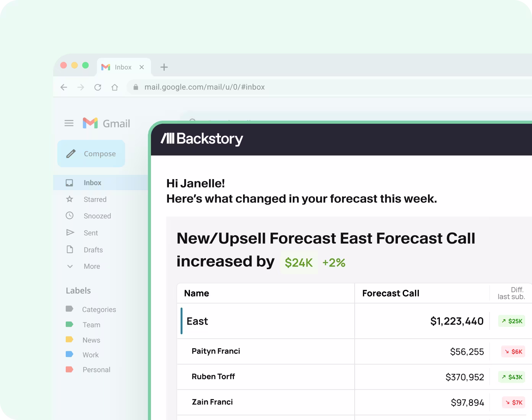The width and height of the screenshot is (532, 420).
Task: Open a new browser tab
Action: click(164, 67)
